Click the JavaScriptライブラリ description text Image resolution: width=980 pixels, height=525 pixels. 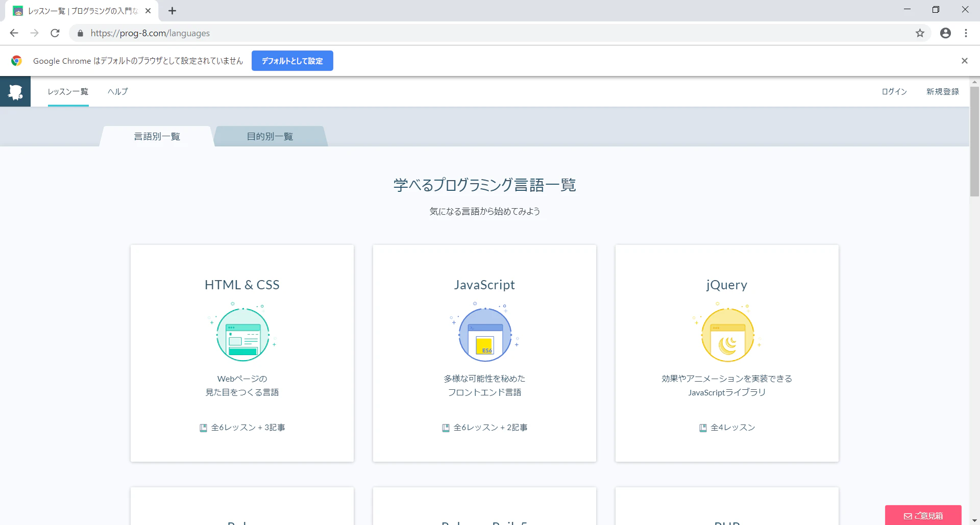pyautogui.click(x=727, y=392)
